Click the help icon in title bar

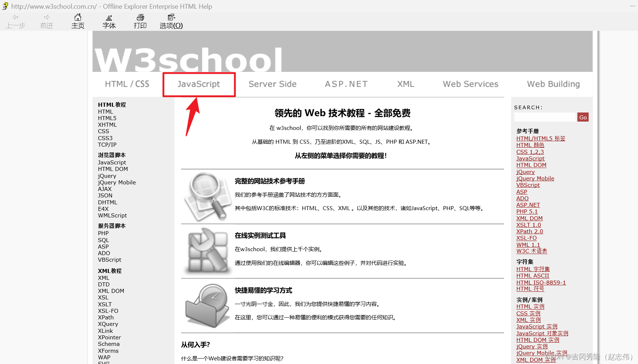[5, 6]
